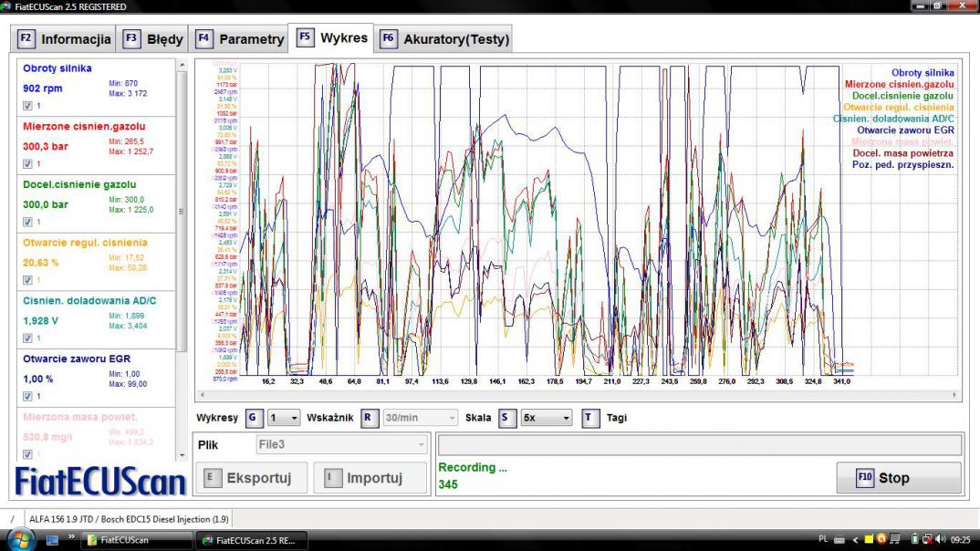Click the S key icon beside Skala

coord(506,418)
